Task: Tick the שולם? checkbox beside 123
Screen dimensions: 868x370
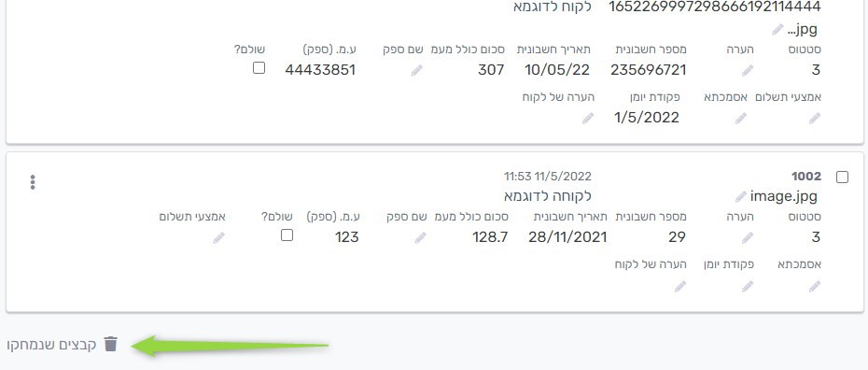Action: [287, 235]
